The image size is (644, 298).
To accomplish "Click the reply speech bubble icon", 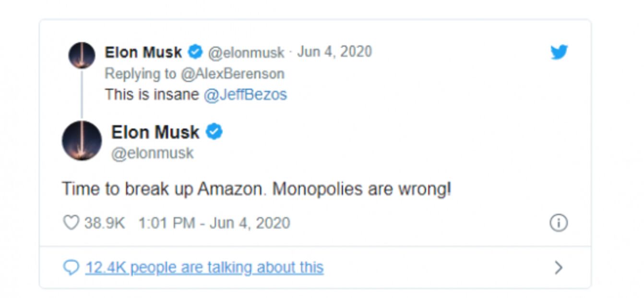I will coord(72,267).
